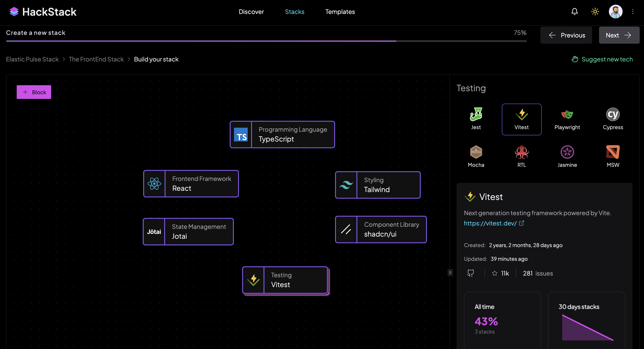Visit the vitest.dev link
The image size is (644, 349).
coord(490,223)
